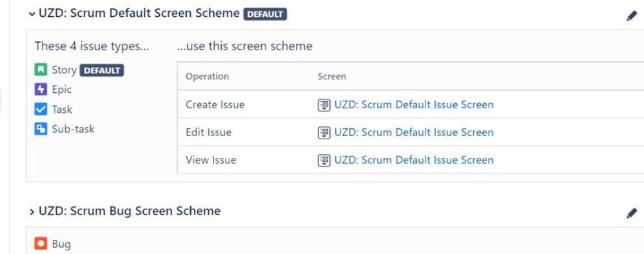Click the screen icon in Create Issue row
The width and height of the screenshot is (644, 254).
click(324, 105)
